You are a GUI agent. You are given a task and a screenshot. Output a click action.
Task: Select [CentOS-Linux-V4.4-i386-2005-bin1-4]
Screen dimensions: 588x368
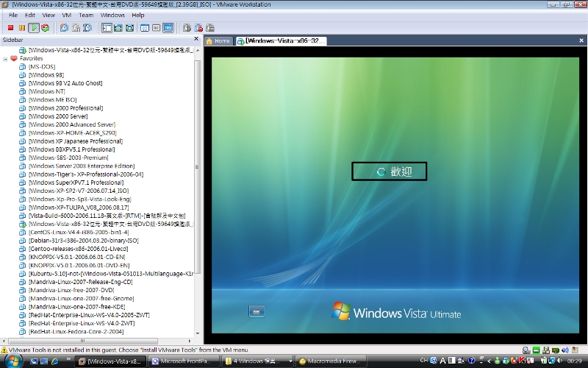79,232
